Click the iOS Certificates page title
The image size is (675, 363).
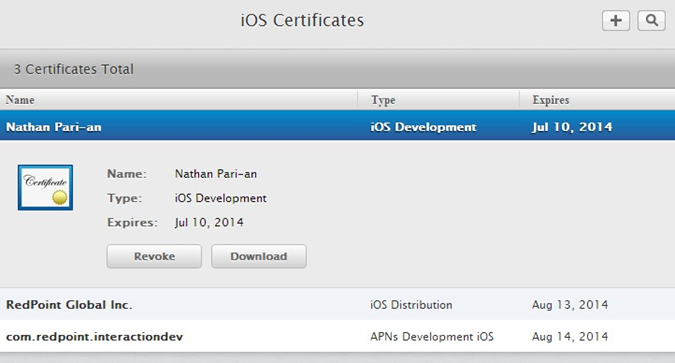302,20
